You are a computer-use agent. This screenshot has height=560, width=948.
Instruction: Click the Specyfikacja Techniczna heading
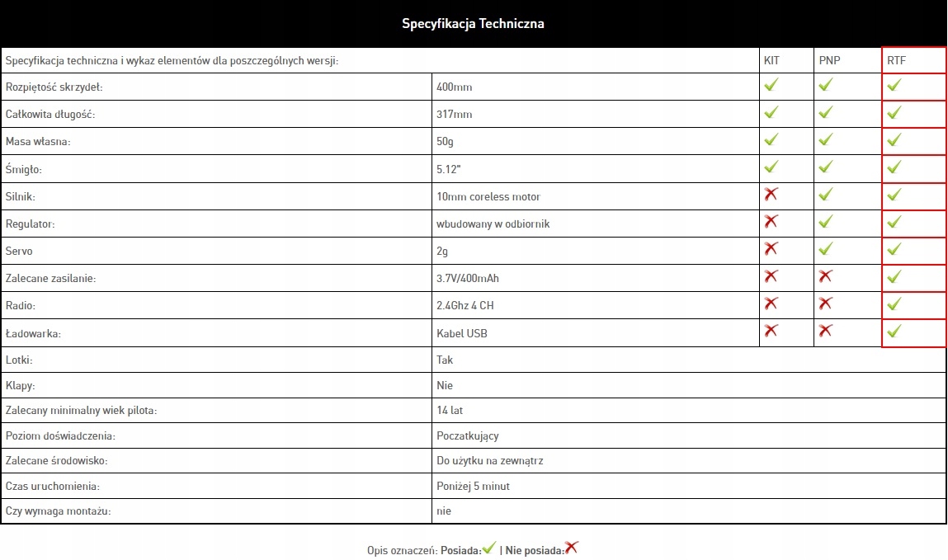[473, 23]
